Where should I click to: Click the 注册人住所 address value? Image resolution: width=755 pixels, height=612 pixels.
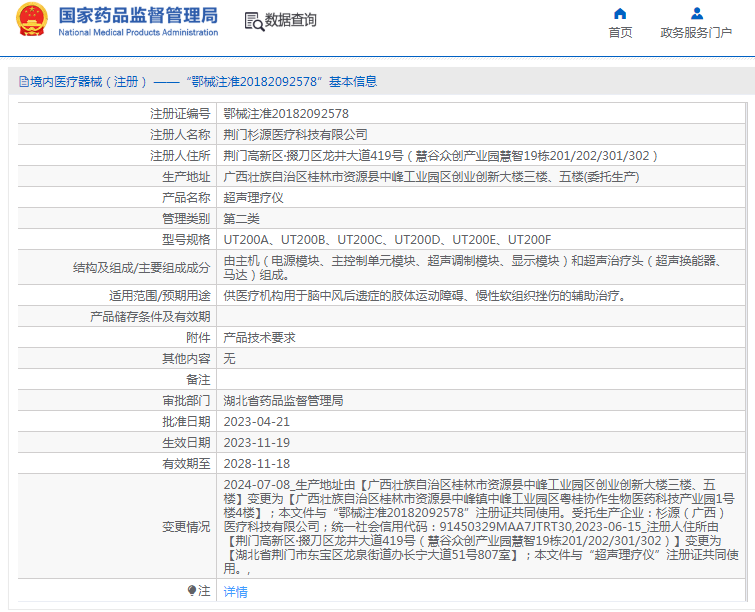coord(440,156)
